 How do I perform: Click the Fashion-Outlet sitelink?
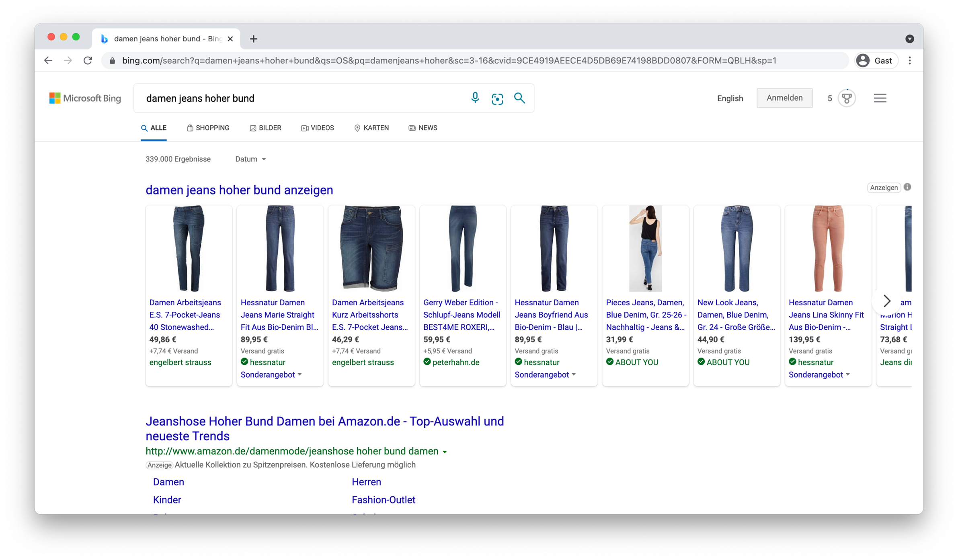click(383, 500)
